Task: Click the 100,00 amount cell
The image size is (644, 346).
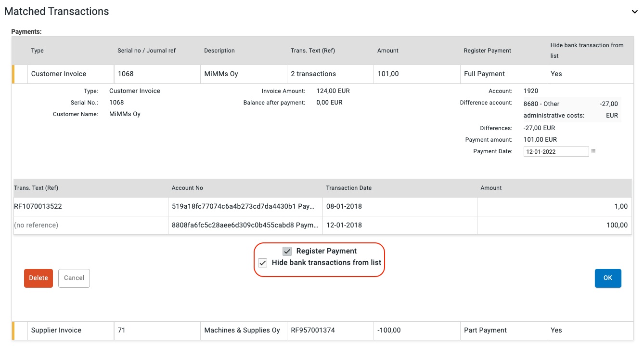Action: pyautogui.click(x=554, y=225)
